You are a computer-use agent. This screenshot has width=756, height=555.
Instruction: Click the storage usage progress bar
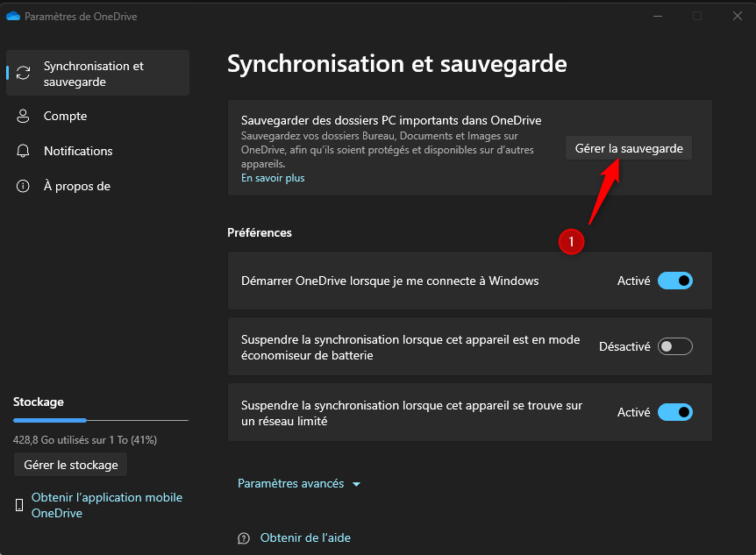tap(100, 422)
